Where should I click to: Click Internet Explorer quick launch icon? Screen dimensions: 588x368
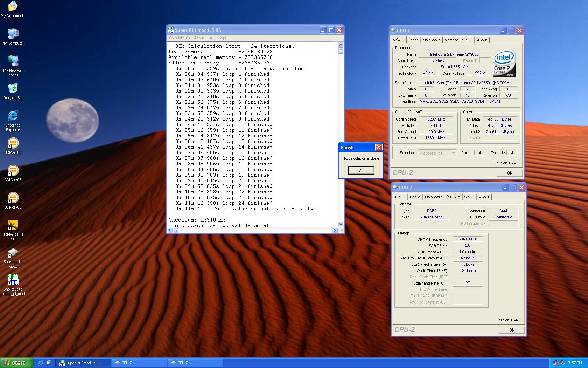tap(41, 363)
